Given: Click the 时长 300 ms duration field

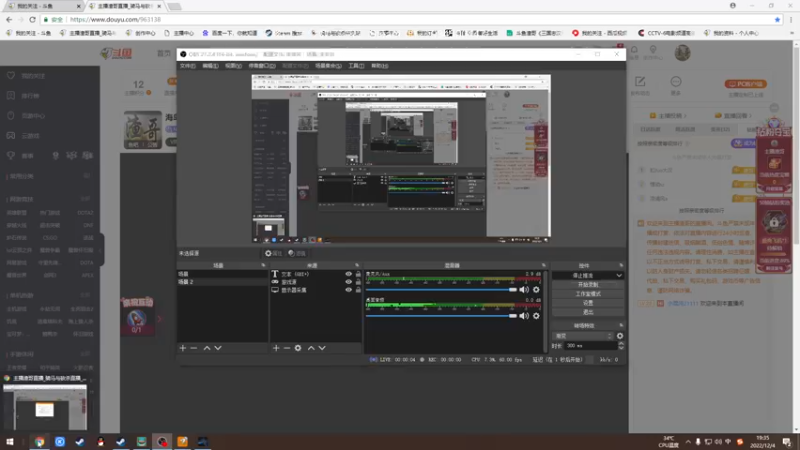Looking at the screenshot, I should point(591,346).
